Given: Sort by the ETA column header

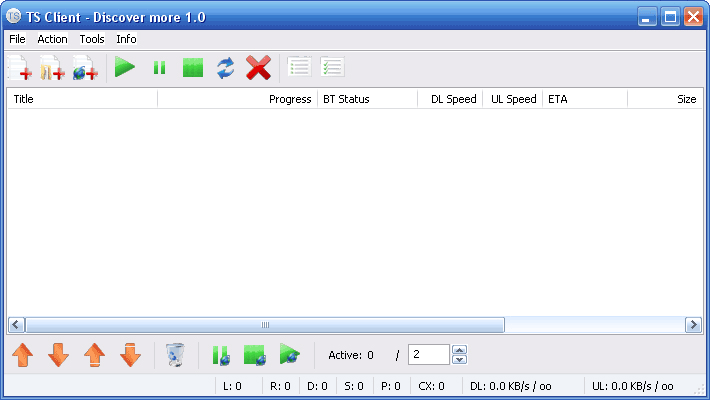Looking at the screenshot, I should 585,99.
